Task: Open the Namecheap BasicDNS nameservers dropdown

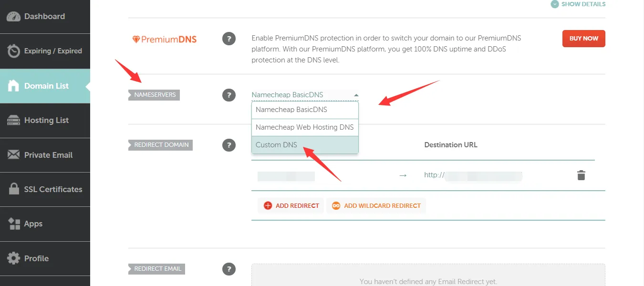Action: pos(305,95)
